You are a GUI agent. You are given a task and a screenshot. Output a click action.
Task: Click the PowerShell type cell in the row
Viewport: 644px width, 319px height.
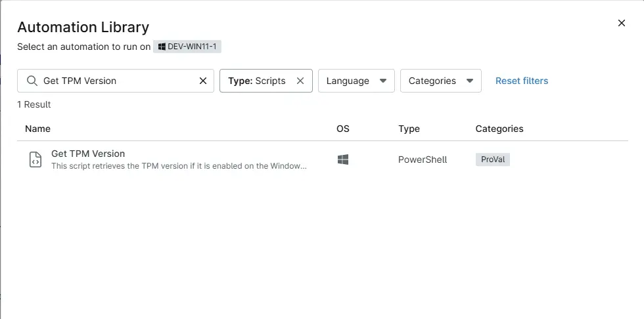[422, 159]
